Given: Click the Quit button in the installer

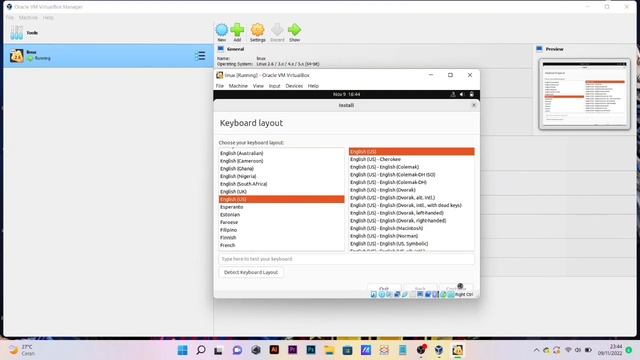Looking at the screenshot, I should tap(384, 287).
